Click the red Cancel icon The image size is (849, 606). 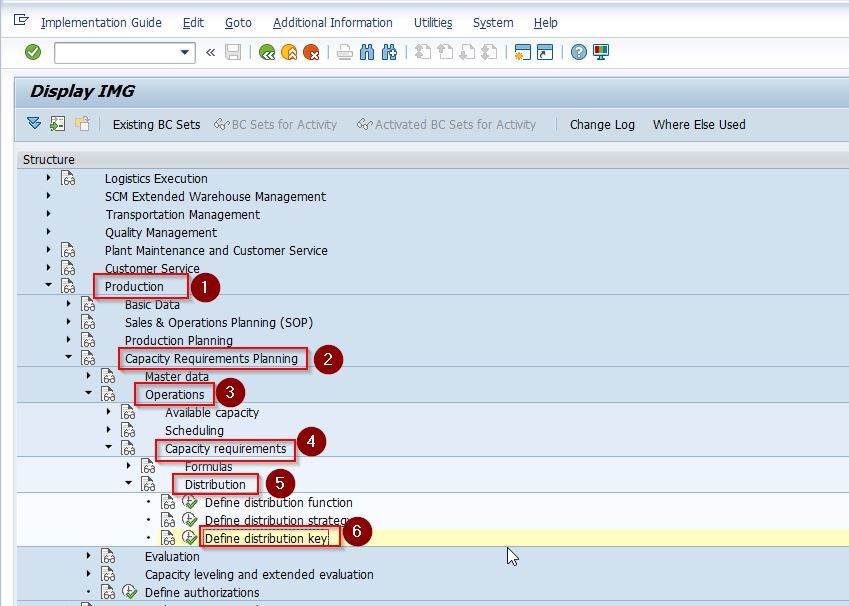point(311,53)
